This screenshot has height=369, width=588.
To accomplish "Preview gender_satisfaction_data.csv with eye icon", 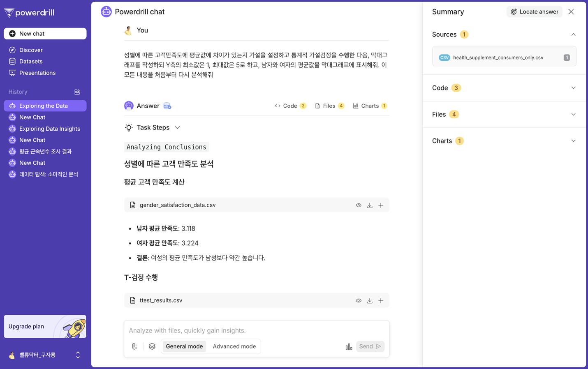I will coord(359,205).
